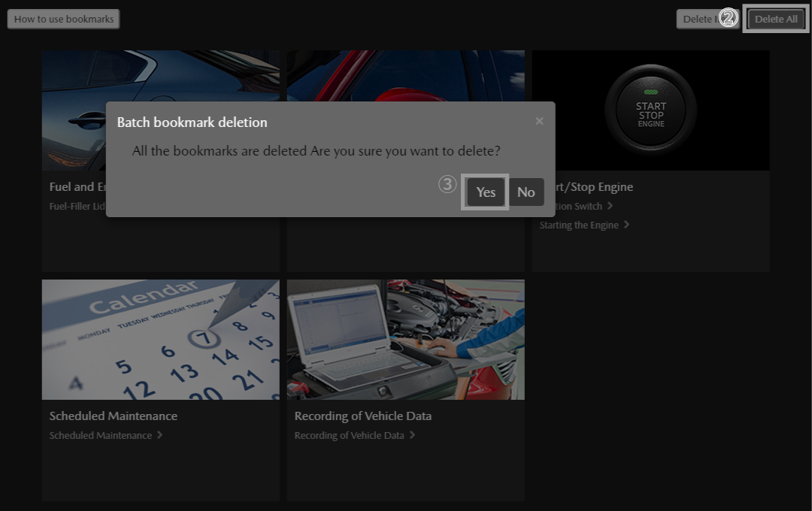Open the Fuel-Filler Lid link
Viewport: 812px width, 511px height.
[75, 206]
